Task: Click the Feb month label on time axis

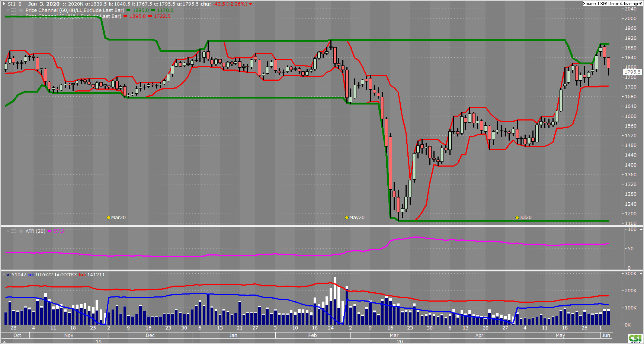Action: click(313, 335)
